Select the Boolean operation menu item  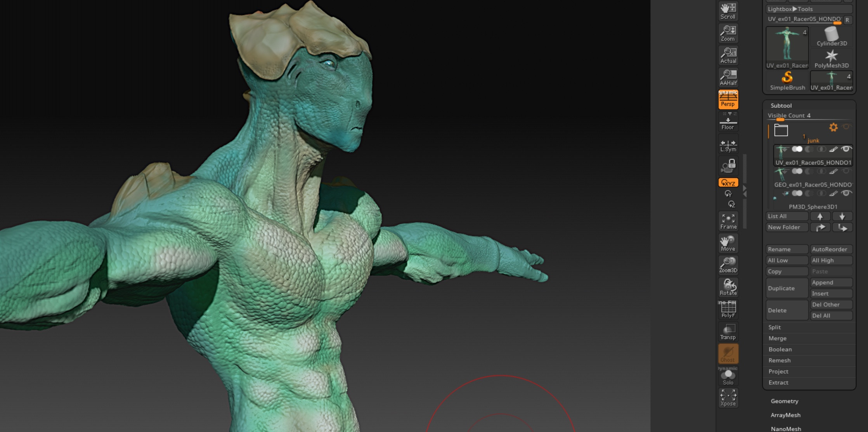(x=781, y=349)
